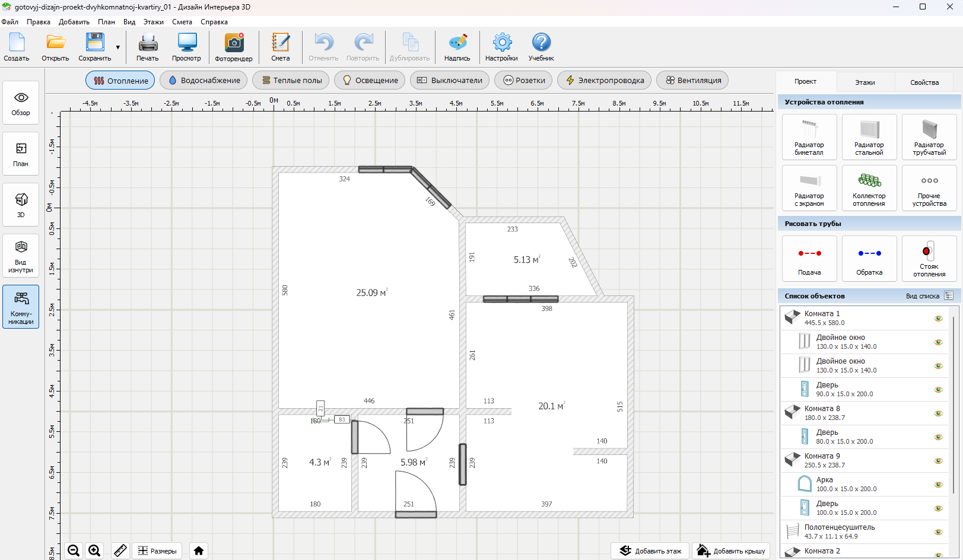Open the Этажи menu in menu bar
Screen dimensions: 963x560
pos(154,22)
